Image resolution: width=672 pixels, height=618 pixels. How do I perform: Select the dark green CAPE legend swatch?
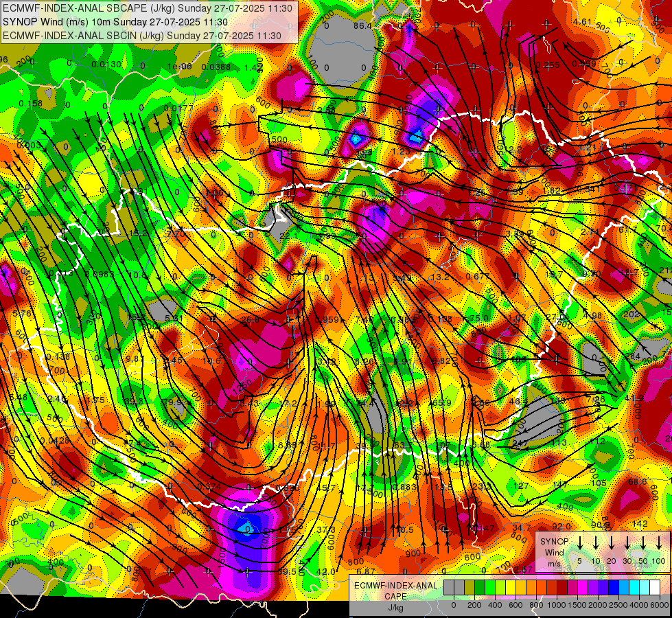(480, 588)
